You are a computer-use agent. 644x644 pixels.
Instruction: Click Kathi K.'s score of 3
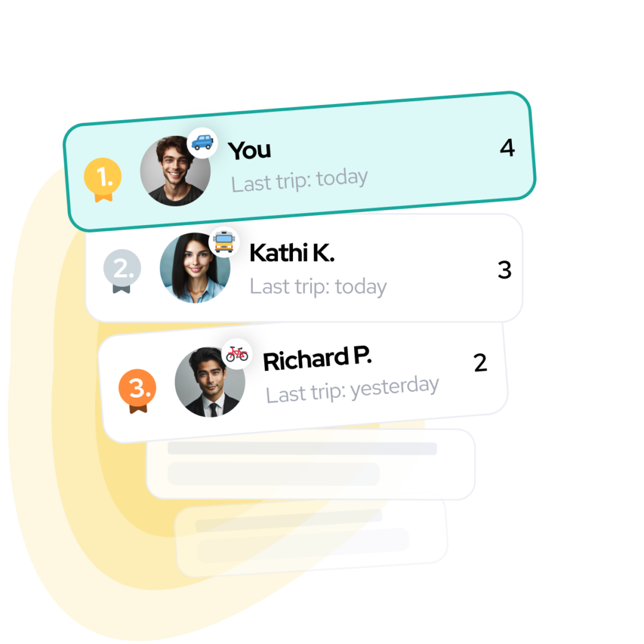click(505, 270)
